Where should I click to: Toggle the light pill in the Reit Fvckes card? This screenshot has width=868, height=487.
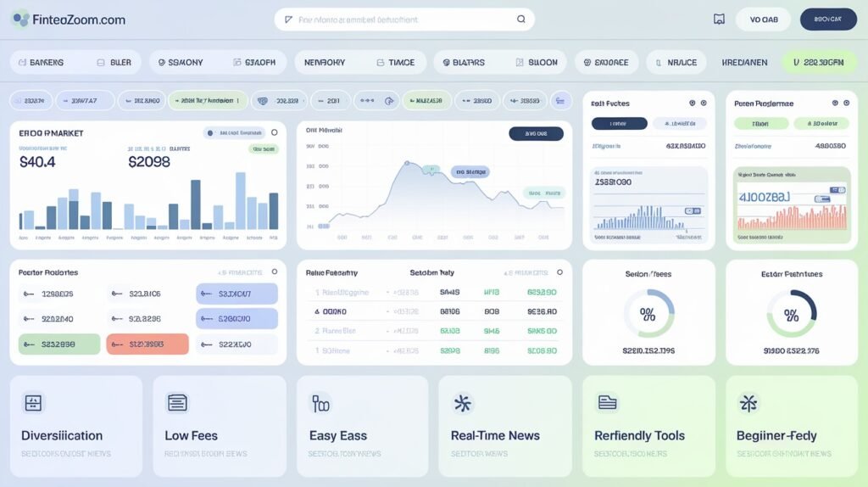pyautogui.click(x=680, y=124)
